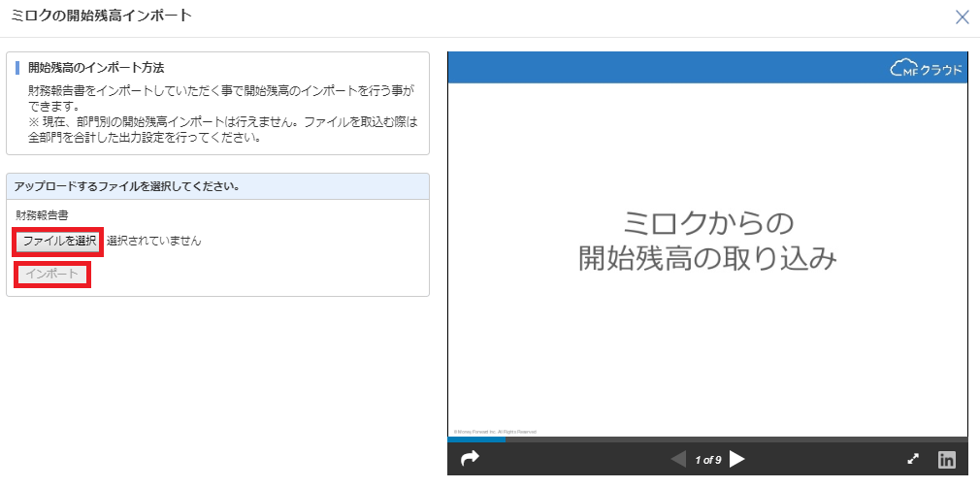The width and height of the screenshot is (980, 488).
Task: Click the LinkedIn icon in the slide player
Action: coord(947,460)
